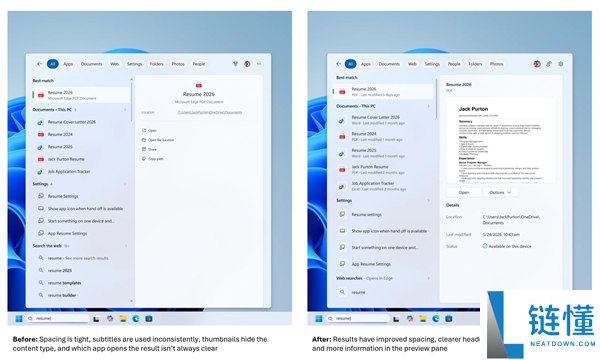Open the three-dot menu in the Before panel
Screen dimensions: 600x360
[x=259, y=64]
